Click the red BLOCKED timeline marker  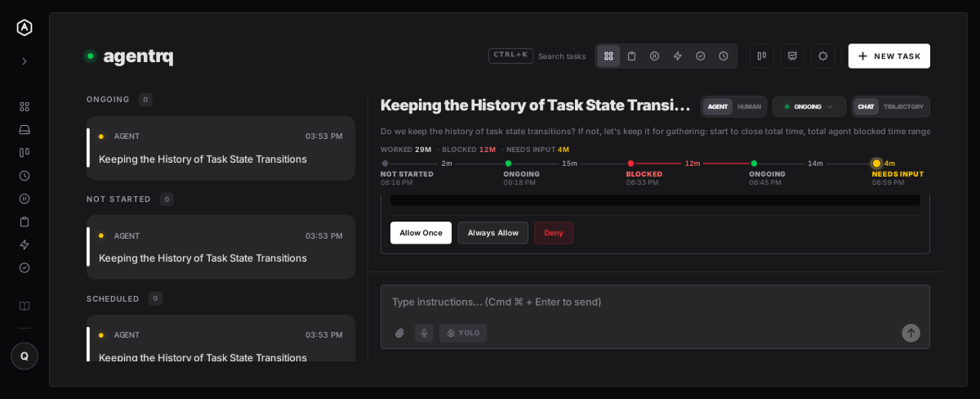coord(630,164)
